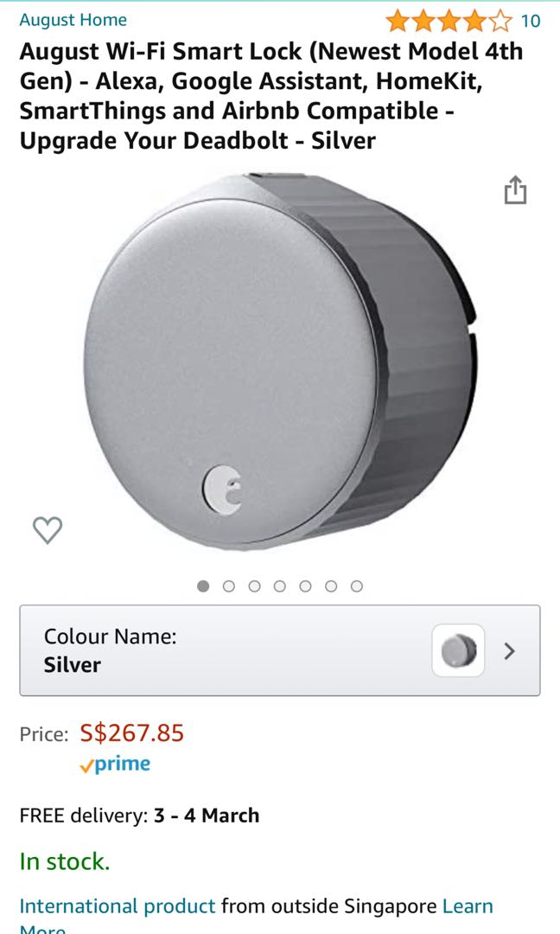
Task: Open star rating reviews
Action: tap(449, 22)
